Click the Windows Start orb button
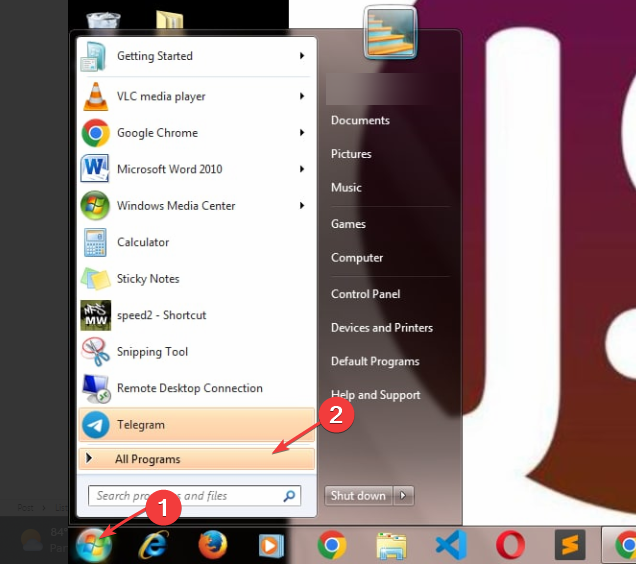 coord(94,545)
